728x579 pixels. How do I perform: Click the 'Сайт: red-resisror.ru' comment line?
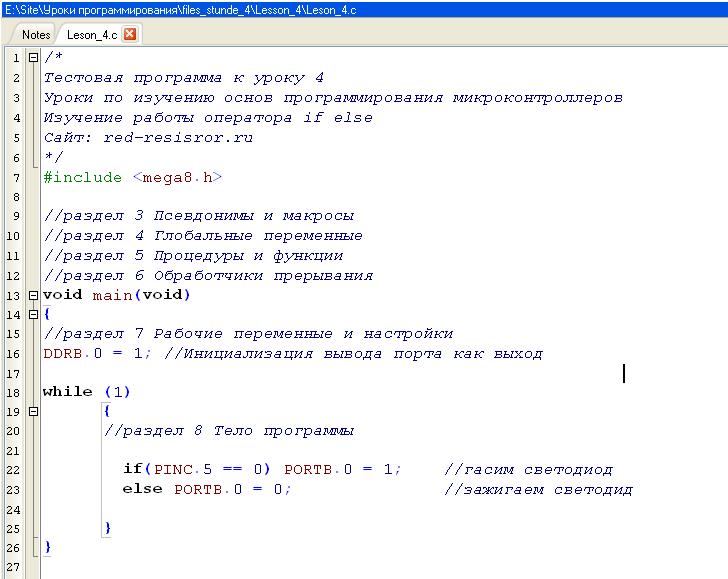pyautogui.click(x=148, y=137)
